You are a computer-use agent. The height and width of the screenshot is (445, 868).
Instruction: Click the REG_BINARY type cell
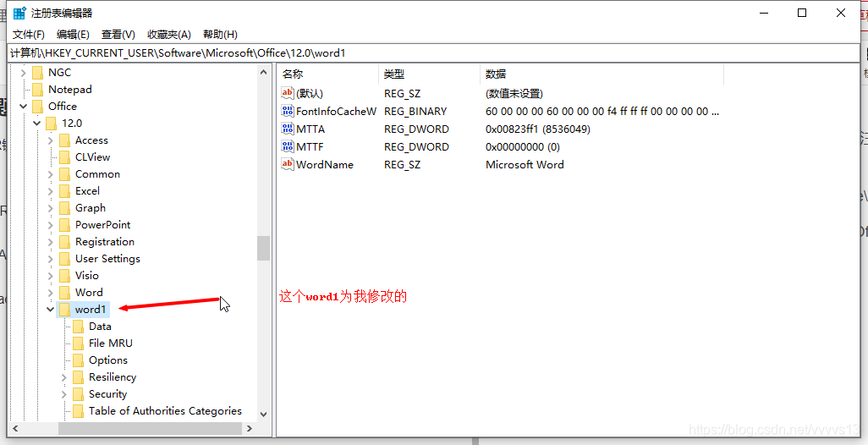[x=415, y=112]
